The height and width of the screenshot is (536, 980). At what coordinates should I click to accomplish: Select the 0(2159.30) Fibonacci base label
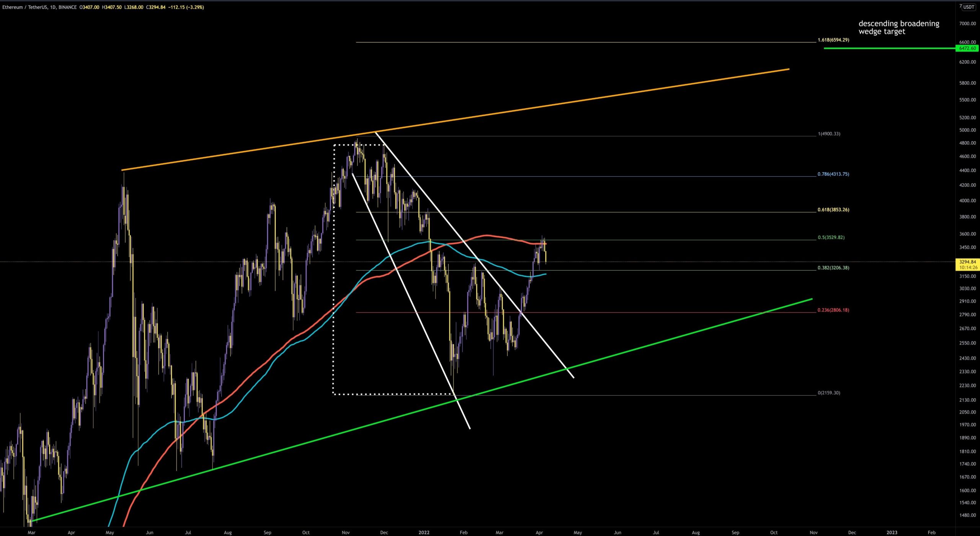click(x=829, y=393)
